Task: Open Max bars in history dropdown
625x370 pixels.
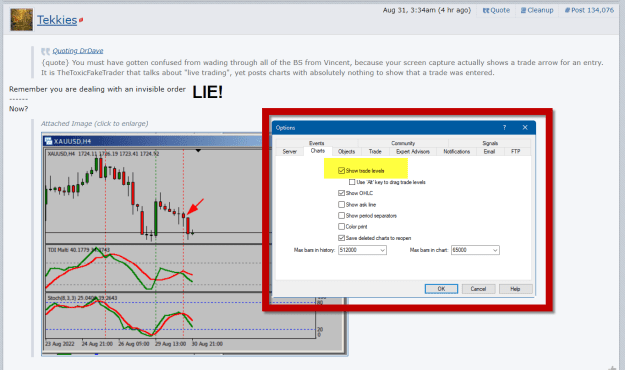Action: tap(362, 250)
